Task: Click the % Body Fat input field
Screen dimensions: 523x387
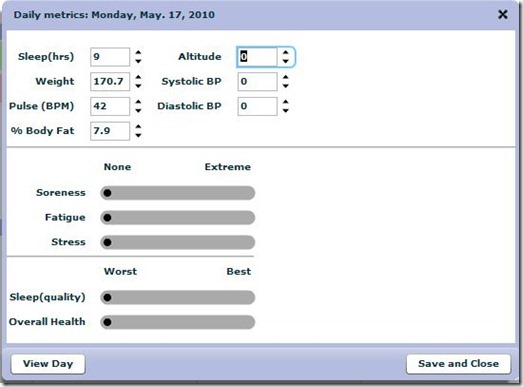Action: pos(110,131)
